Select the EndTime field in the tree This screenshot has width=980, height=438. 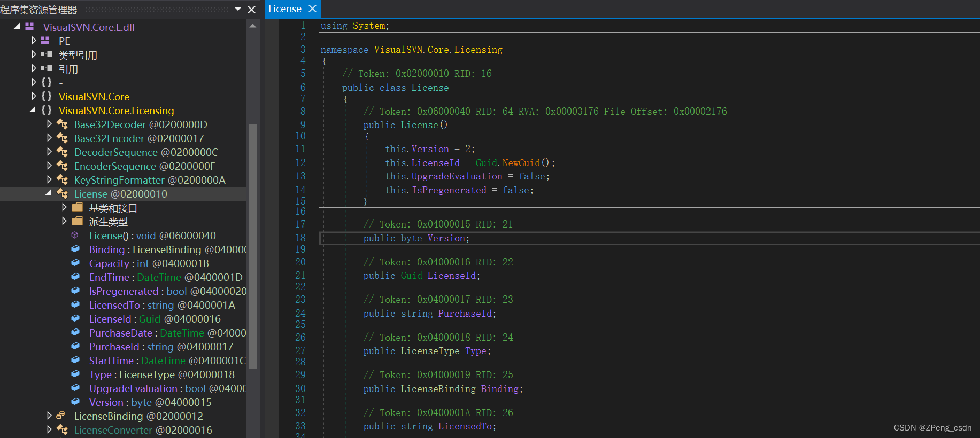tap(109, 277)
